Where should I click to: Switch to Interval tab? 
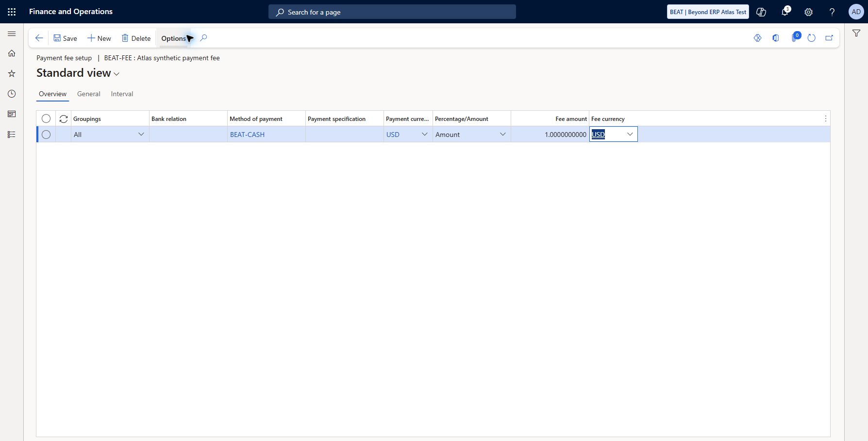coord(122,94)
